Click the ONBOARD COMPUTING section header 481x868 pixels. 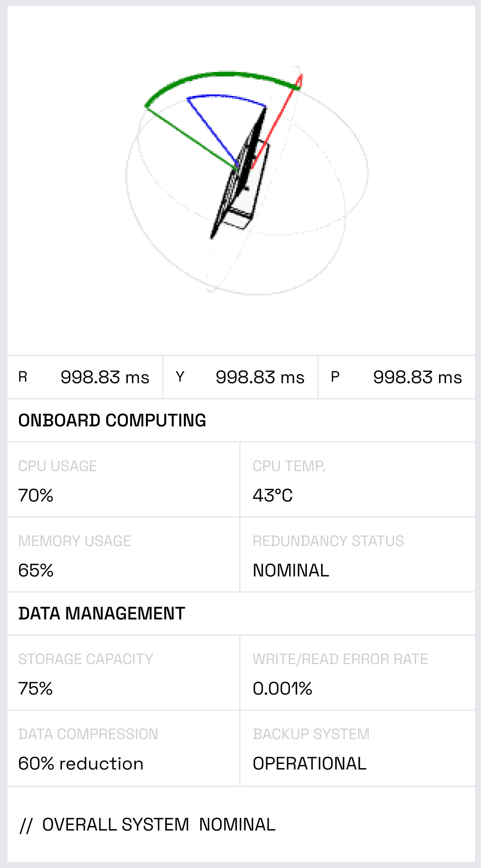coord(112,420)
